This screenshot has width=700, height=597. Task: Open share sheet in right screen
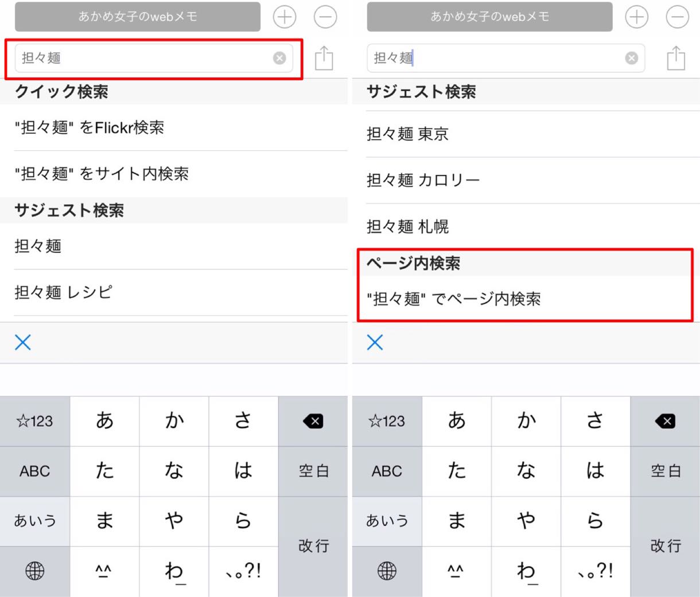(x=676, y=58)
